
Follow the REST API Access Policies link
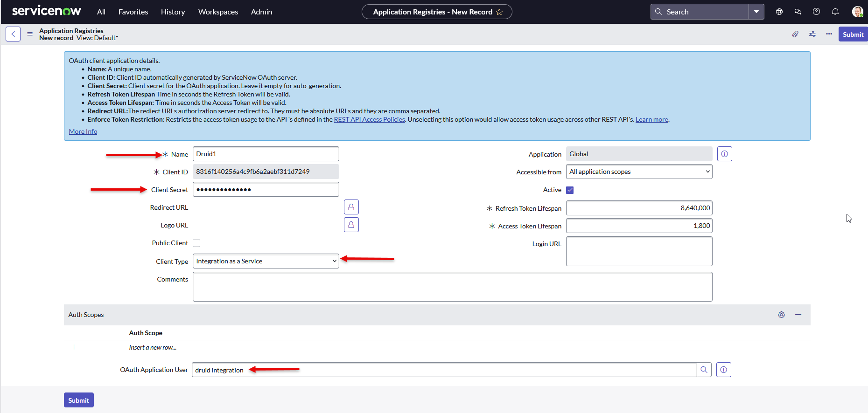coord(369,119)
